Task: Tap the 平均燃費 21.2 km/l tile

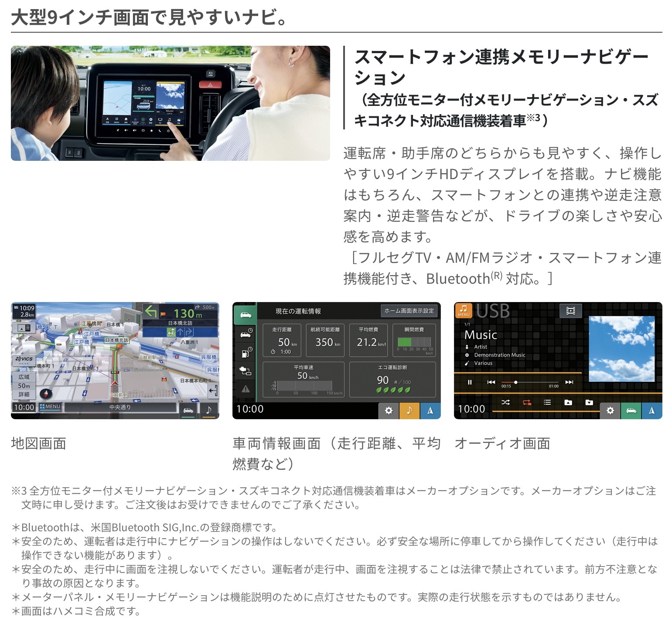Action: (368, 340)
